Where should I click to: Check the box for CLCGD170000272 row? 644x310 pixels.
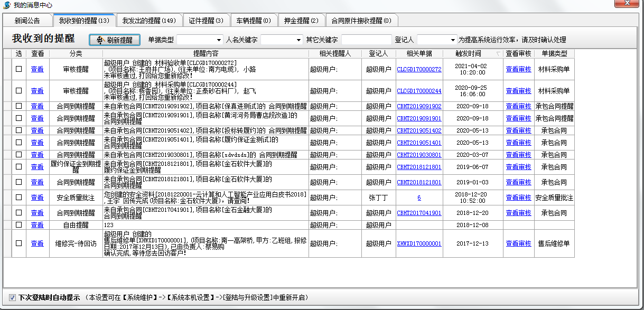(19, 69)
